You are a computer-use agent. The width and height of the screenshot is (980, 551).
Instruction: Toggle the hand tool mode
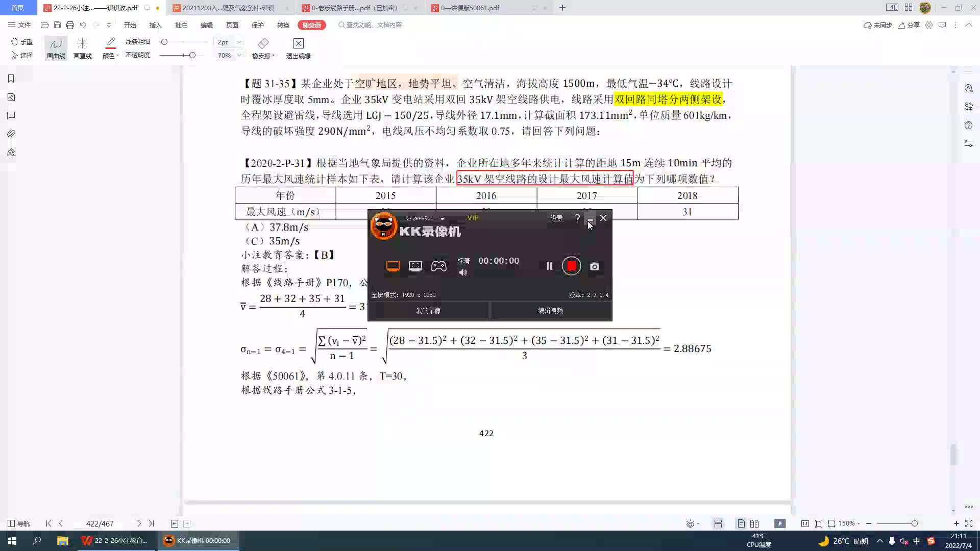pos(22,42)
